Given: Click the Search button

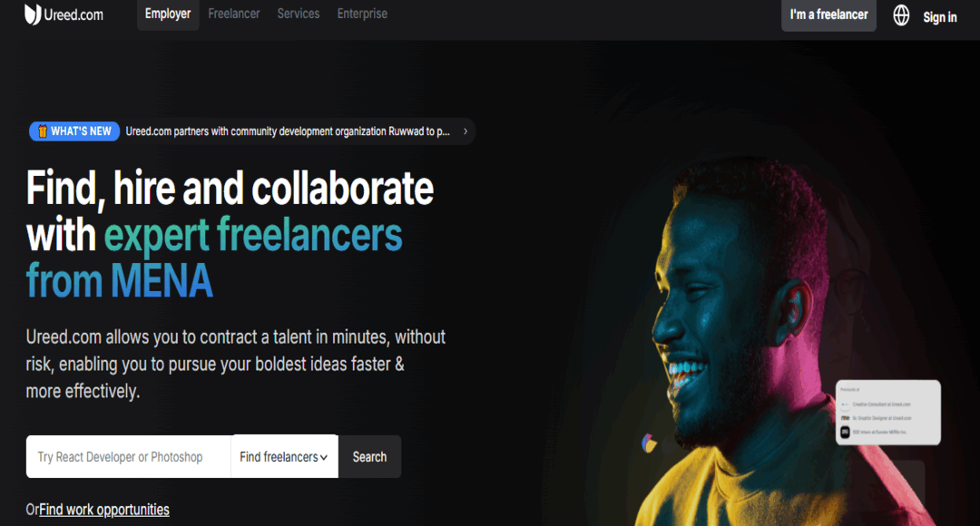Looking at the screenshot, I should (369, 457).
